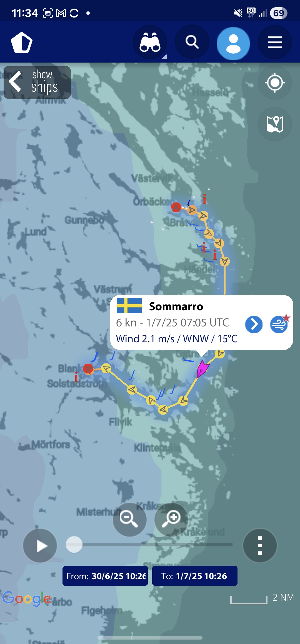Play the track animation
Screen dimensions: 300x644
tap(40, 546)
